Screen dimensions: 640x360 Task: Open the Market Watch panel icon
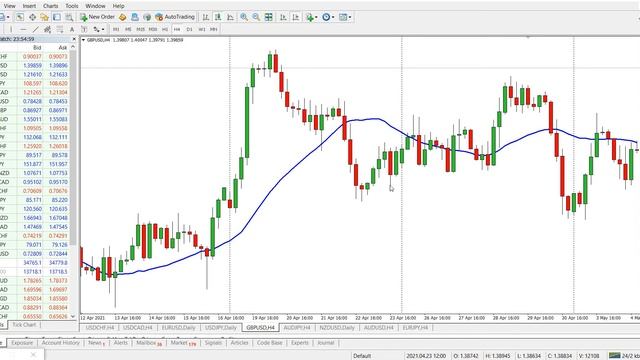(20, 17)
